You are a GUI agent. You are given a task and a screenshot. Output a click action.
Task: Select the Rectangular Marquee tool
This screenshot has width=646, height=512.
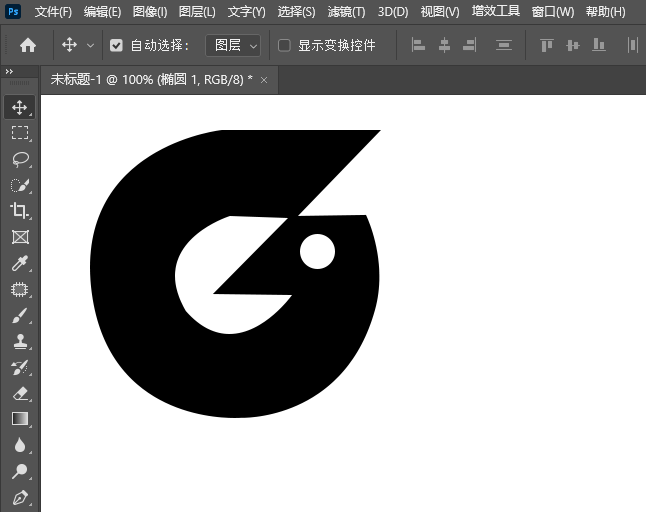[x=19, y=133]
